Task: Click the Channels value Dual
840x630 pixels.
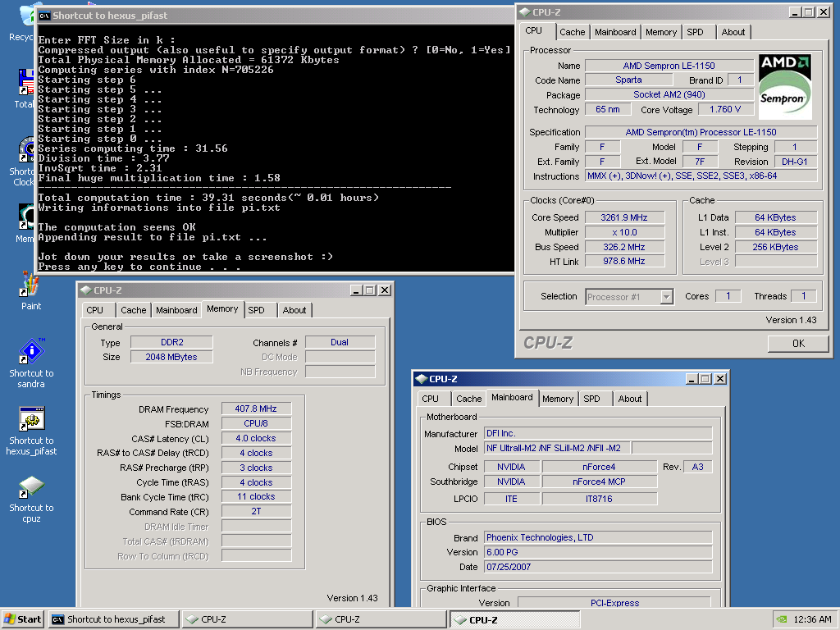Action: [x=340, y=342]
